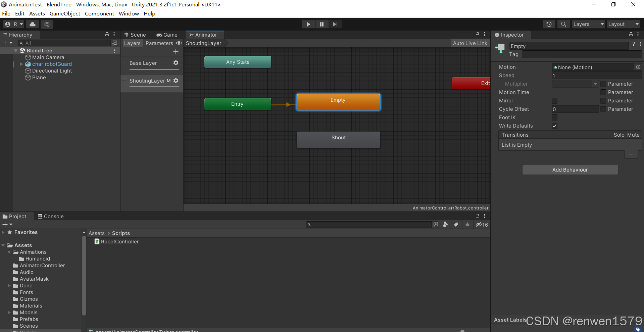Screen dimensions: 644x332
Task: Click the remove transition minus button
Action: [x=631, y=154]
